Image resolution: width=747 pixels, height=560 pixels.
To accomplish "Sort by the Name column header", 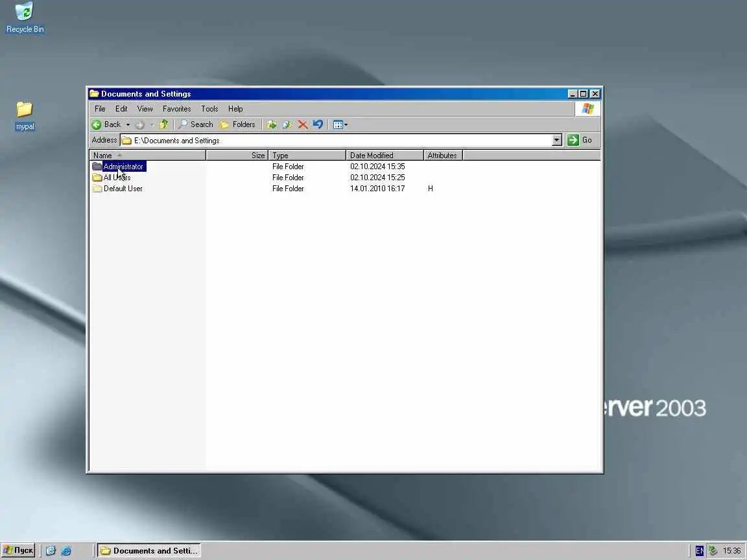I will click(147, 156).
